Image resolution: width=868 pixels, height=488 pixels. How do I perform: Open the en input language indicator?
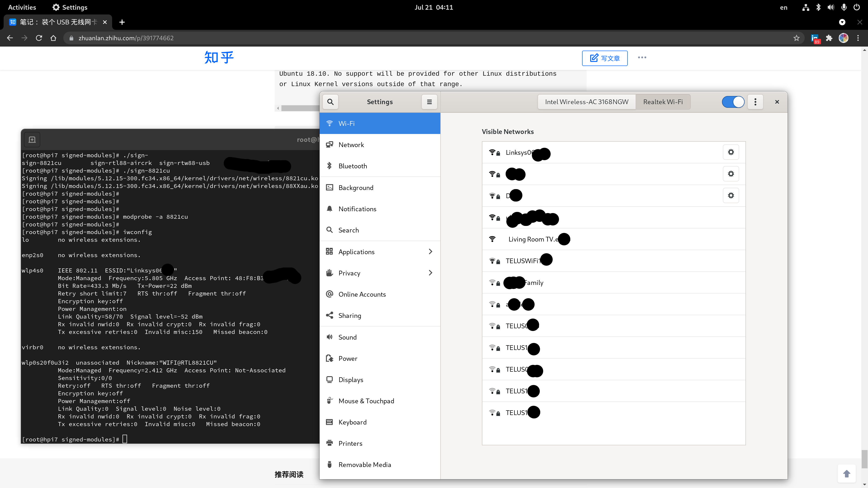pyautogui.click(x=783, y=7)
